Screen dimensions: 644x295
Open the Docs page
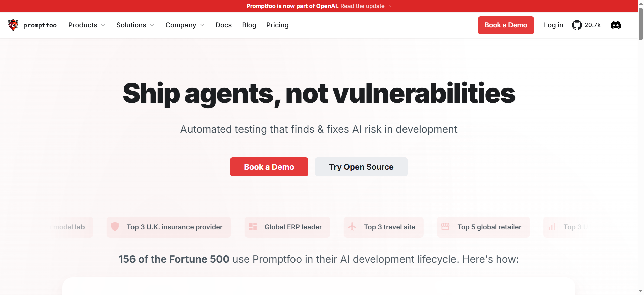(x=223, y=25)
